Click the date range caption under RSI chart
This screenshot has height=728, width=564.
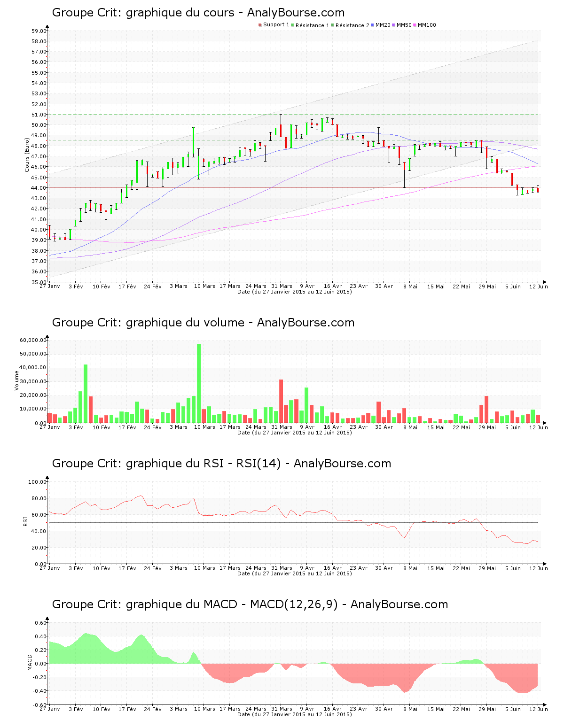(x=295, y=573)
